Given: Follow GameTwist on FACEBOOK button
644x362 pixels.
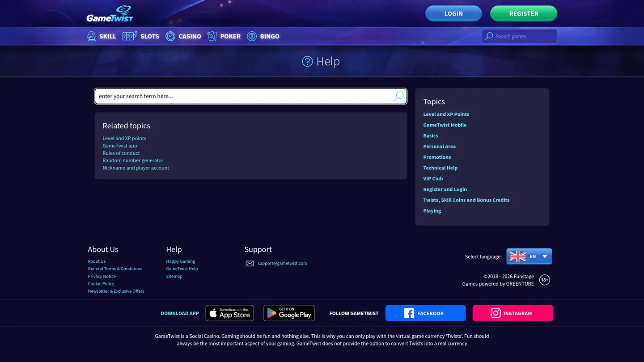Looking at the screenshot, I should coord(425,313).
